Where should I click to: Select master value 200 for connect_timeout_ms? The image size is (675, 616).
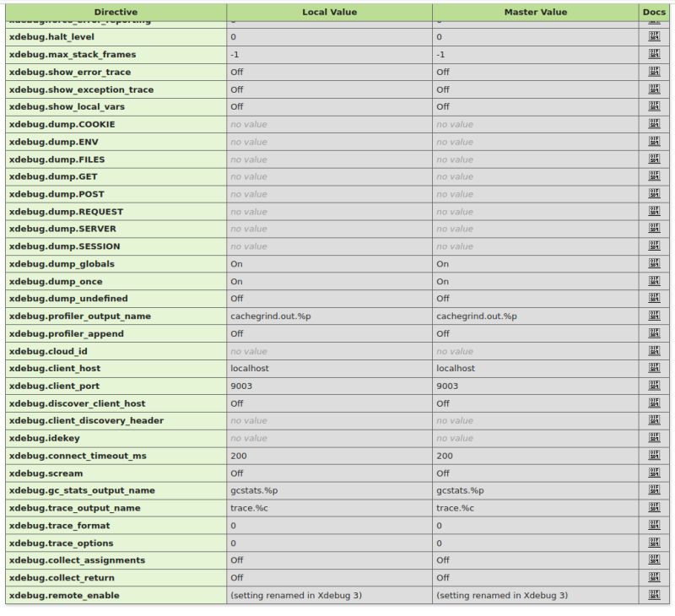445,456
